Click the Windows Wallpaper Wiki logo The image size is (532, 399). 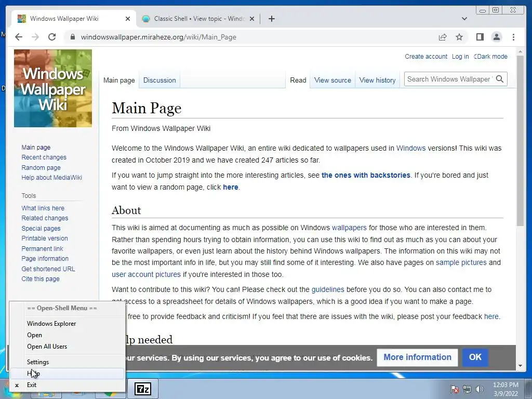[x=53, y=88]
